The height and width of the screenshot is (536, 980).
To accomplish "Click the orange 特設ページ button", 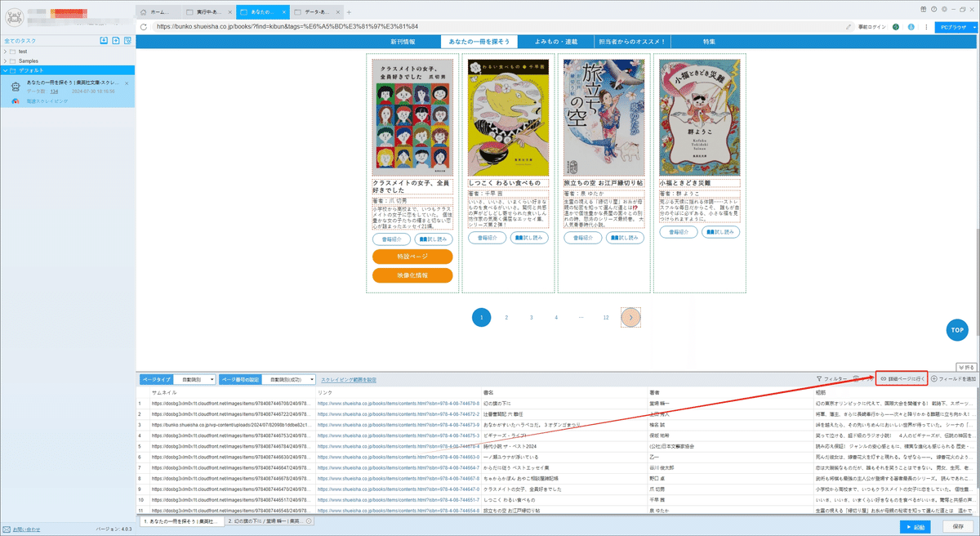I will [412, 257].
